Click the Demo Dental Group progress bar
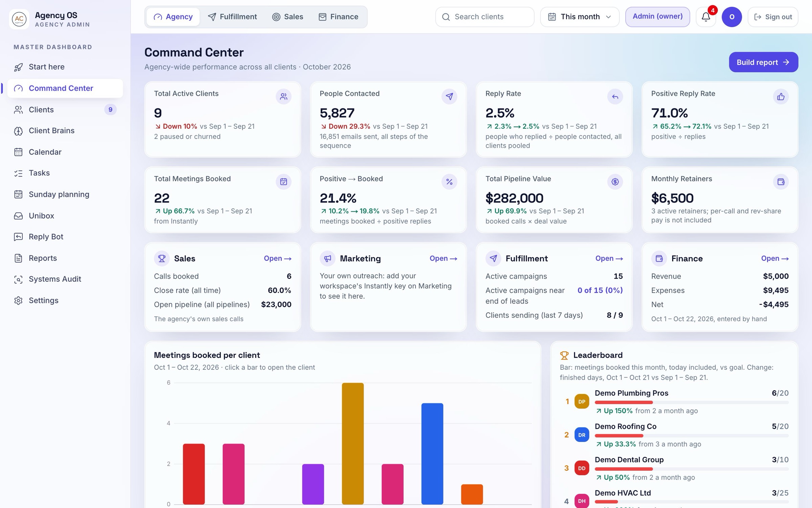The image size is (812, 508). click(x=692, y=469)
